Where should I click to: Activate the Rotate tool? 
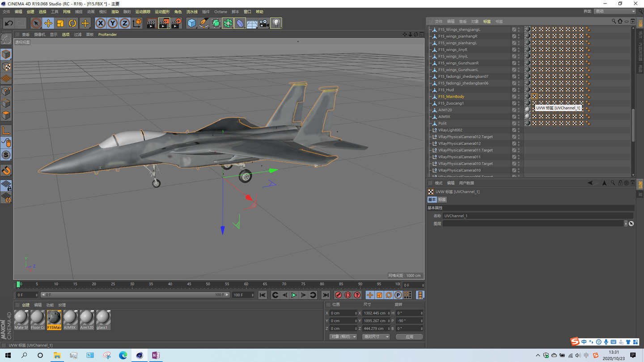72,23
